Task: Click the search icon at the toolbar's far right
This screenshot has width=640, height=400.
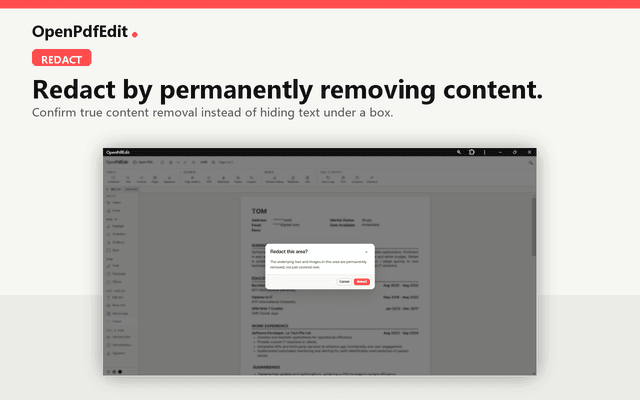Action: coord(531,162)
